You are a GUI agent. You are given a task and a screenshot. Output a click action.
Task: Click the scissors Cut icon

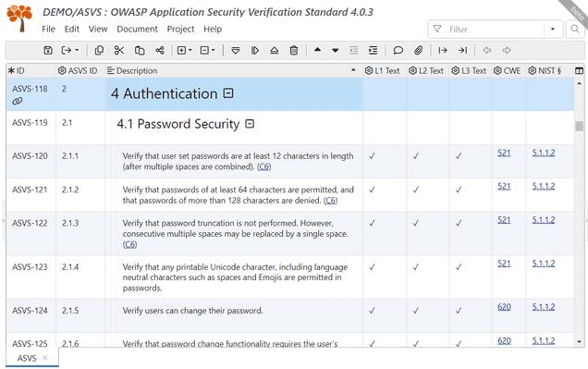[119, 50]
